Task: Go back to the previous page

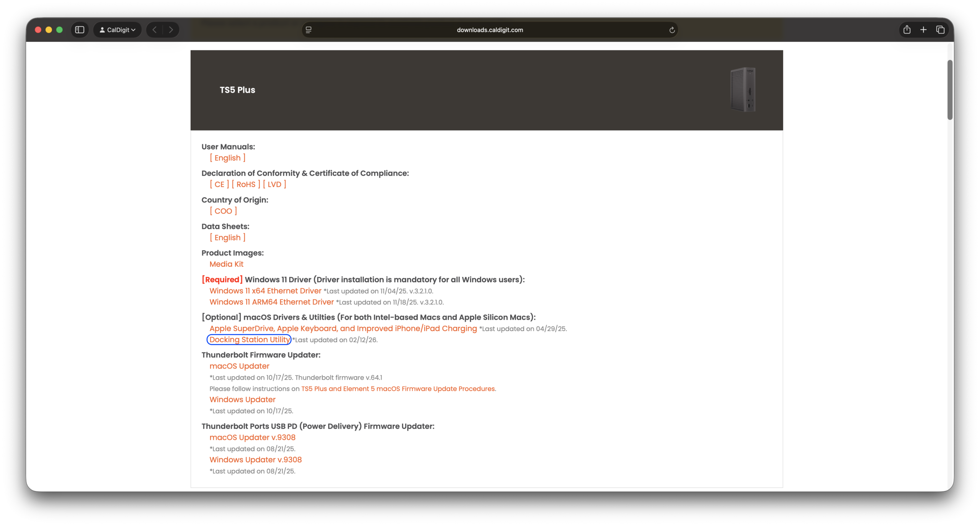Action: point(154,30)
